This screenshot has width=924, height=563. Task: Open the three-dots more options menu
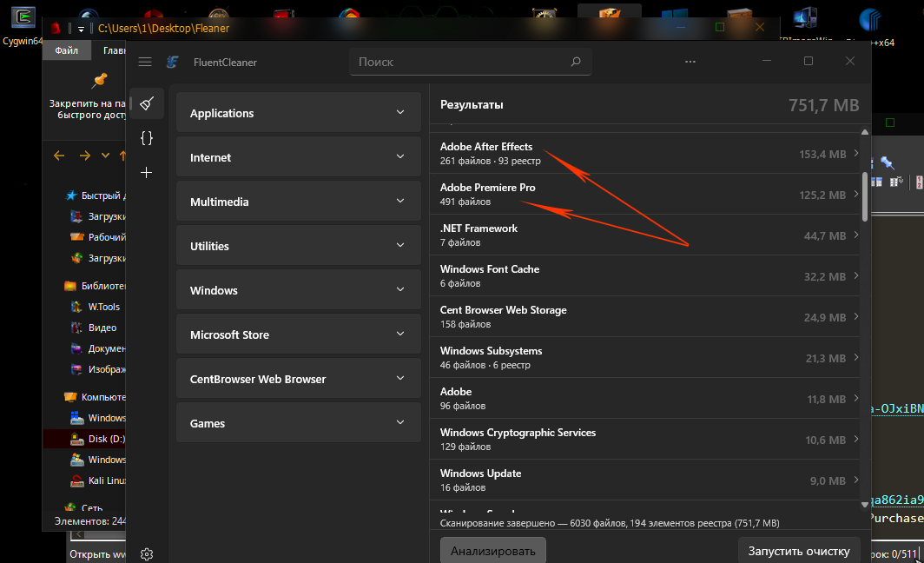690,62
